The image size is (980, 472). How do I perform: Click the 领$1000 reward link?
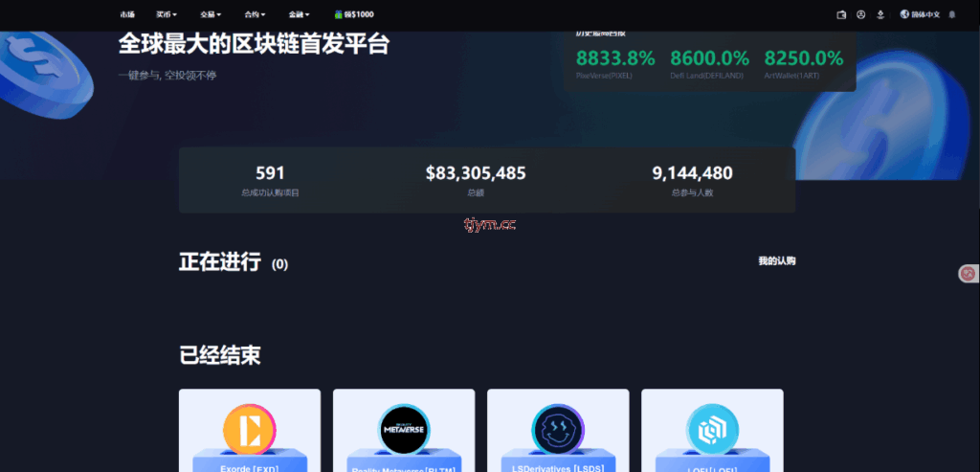pyautogui.click(x=359, y=15)
